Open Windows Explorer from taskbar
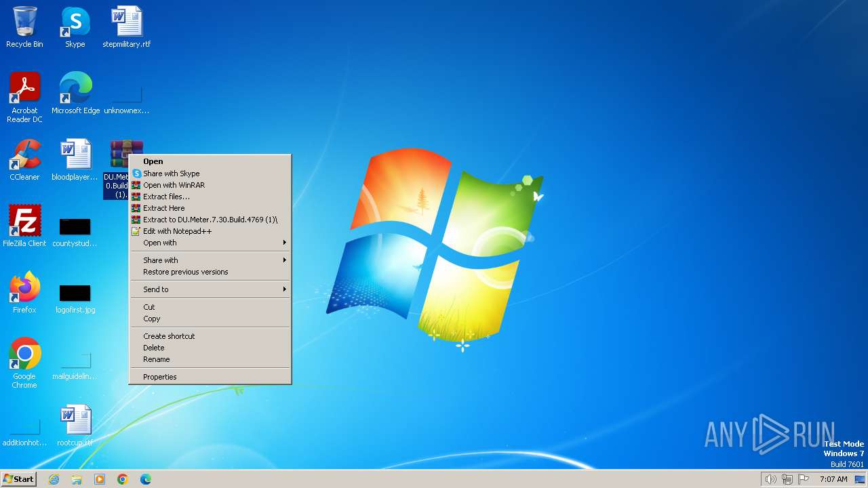 tap(77, 479)
